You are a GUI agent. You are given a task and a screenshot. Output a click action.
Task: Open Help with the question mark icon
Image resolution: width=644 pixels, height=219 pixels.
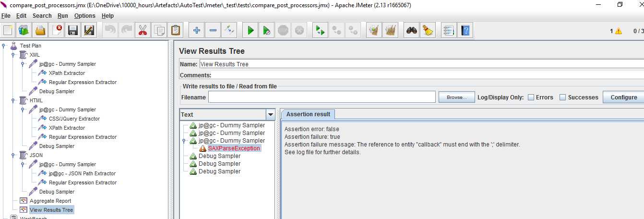(465, 30)
